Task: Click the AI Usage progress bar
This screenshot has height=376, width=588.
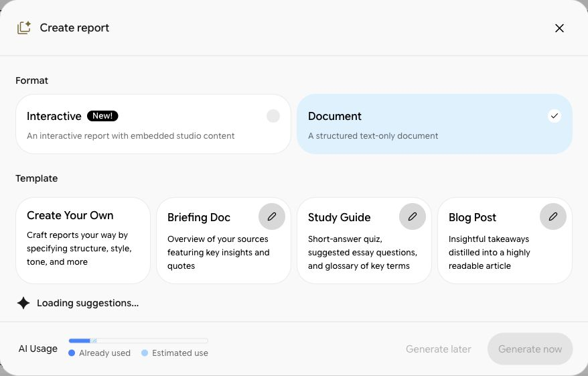Action: (139, 340)
